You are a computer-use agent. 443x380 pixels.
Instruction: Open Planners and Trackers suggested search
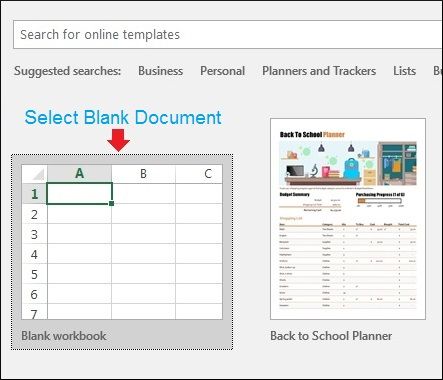point(319,71)
